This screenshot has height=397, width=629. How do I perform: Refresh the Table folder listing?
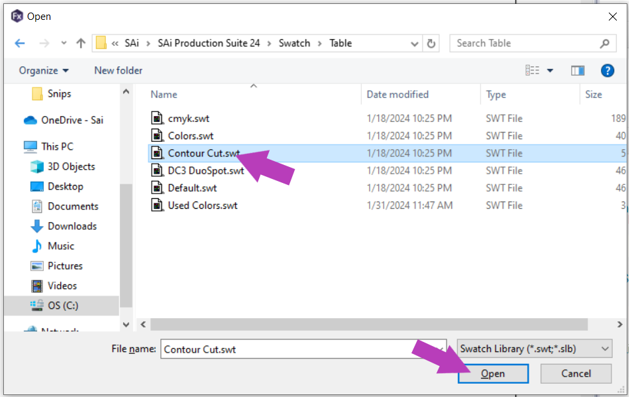tap(431, 43)
